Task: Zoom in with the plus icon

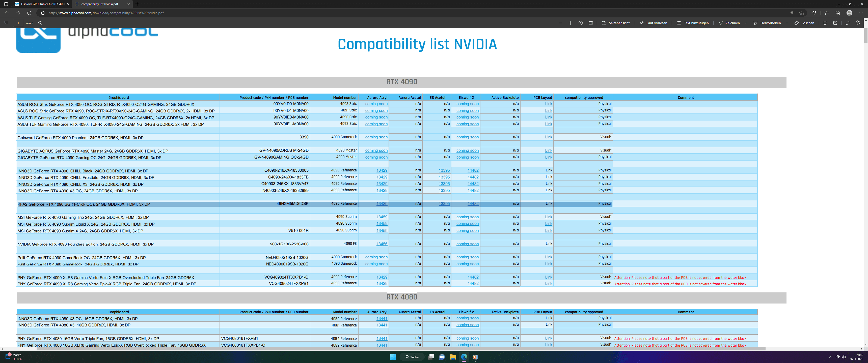Action: tap(570, 23)
